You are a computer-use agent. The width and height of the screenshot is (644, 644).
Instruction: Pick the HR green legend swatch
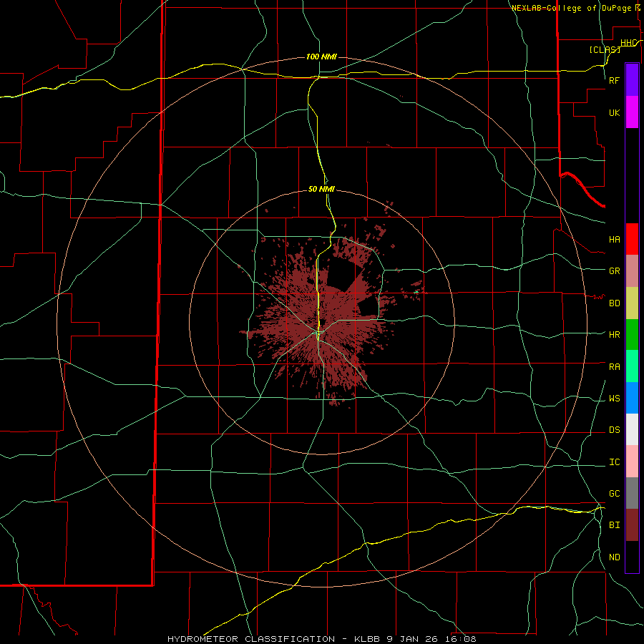(x=632, y=335)
